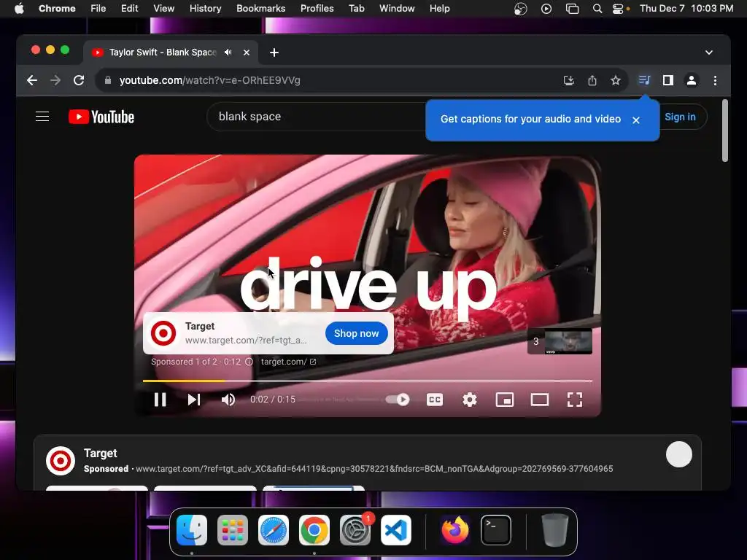Click round button on sponsored card
747x560 pixels.
679,454
